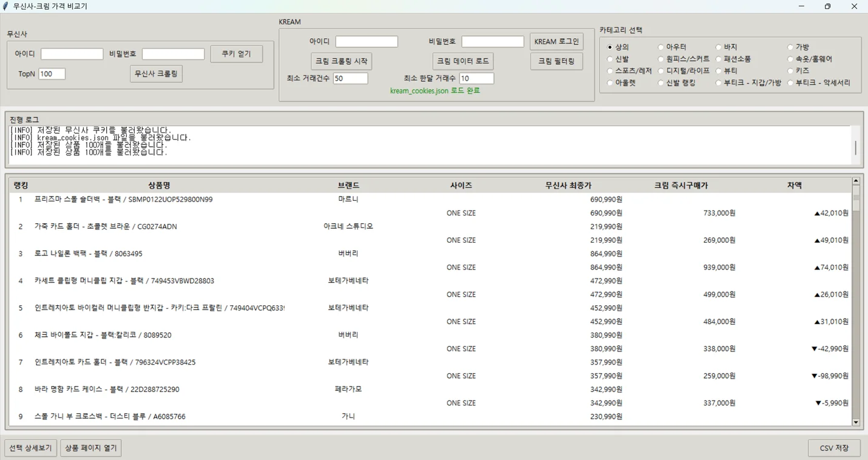Click the 쿠키 얻기 button
The height and width of the screenshot is (460, 868).
(236, 53)
